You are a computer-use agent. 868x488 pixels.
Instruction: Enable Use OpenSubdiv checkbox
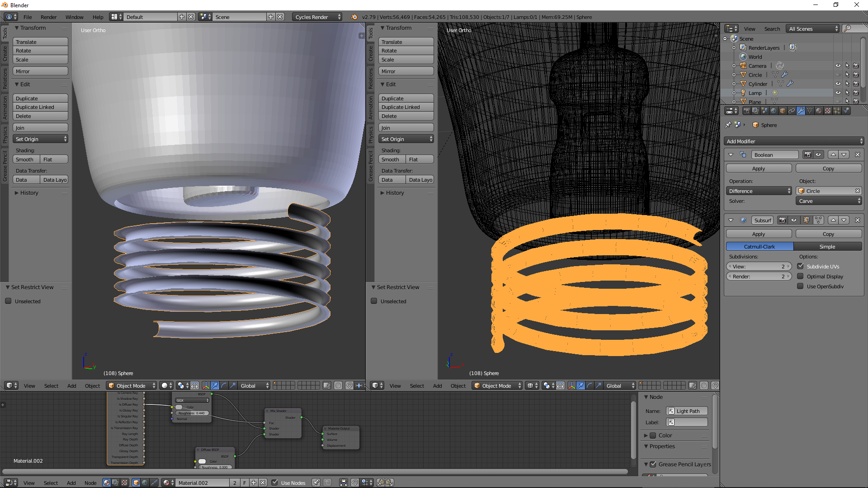pos(801,286)
